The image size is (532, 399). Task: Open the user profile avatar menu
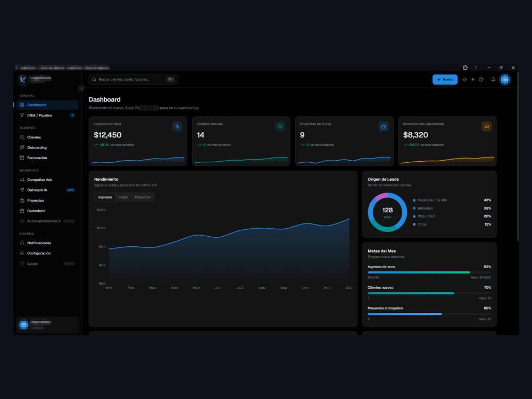click(x=505, y=79)
